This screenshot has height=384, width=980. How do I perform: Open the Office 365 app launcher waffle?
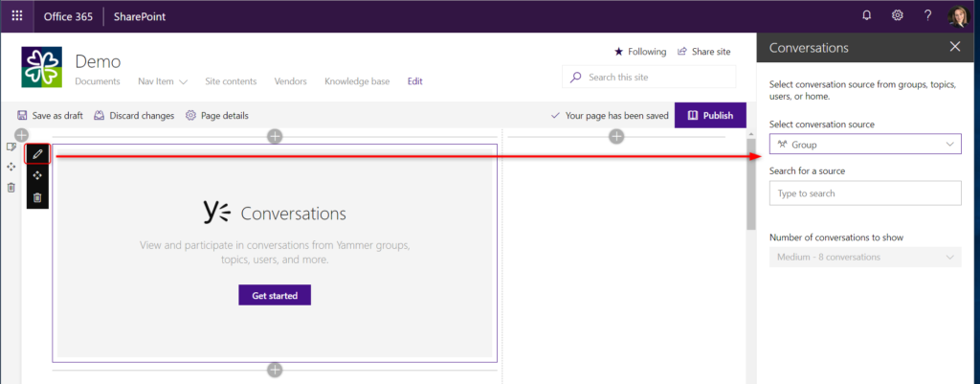[x=17, y=16]
